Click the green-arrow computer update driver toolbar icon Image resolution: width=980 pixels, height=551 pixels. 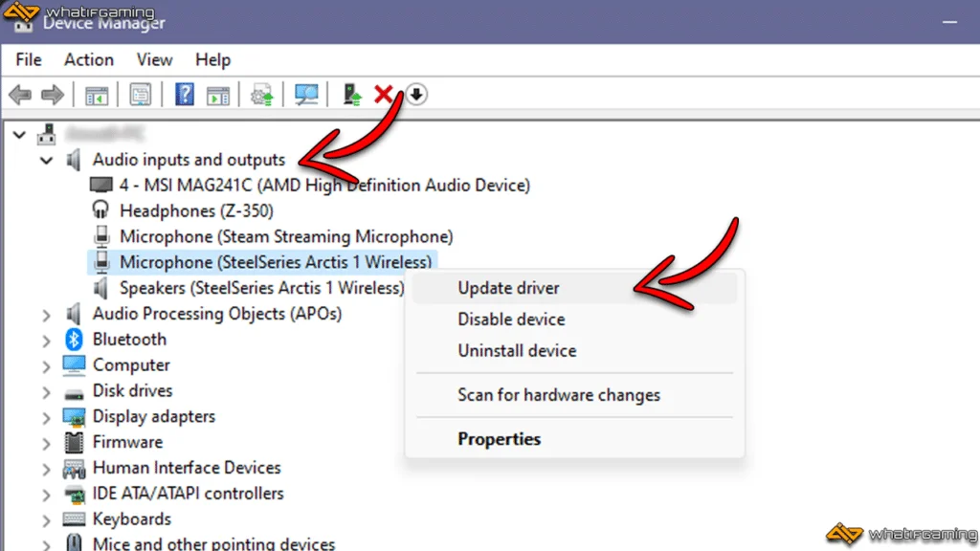[353, 95]
